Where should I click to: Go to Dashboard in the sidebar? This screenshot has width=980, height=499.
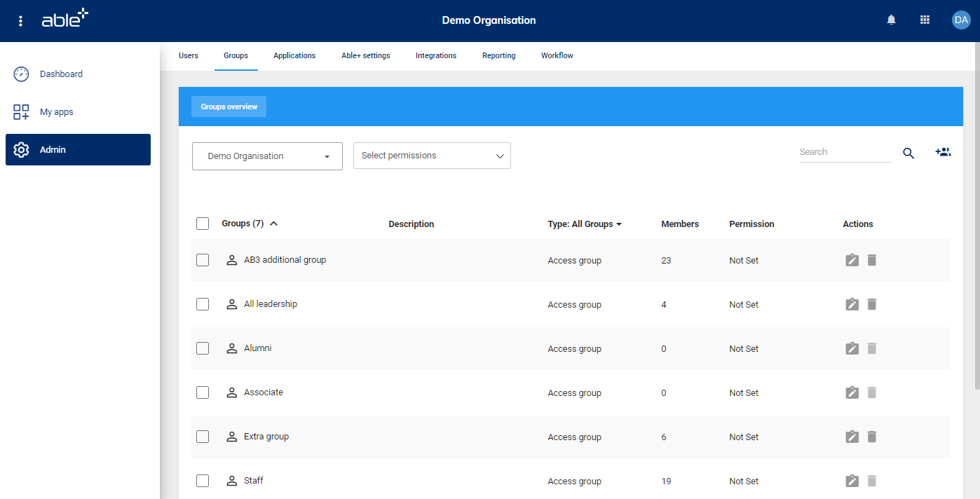(x=61, y=74)
